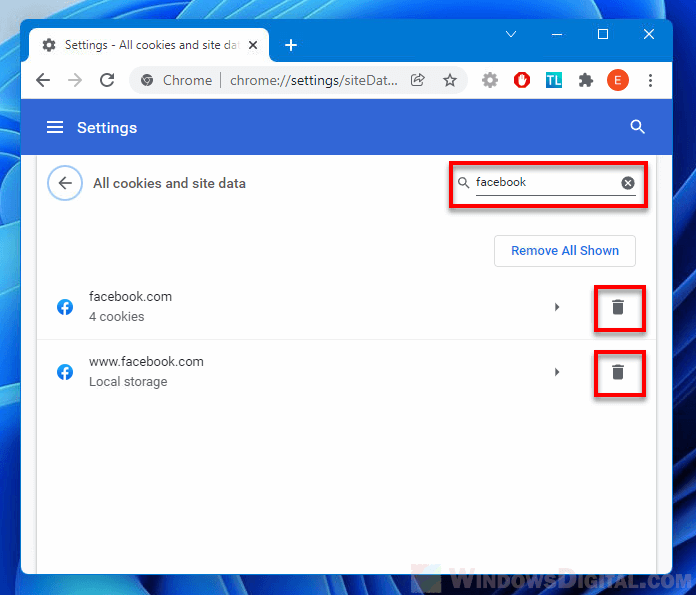Click the Settings header title
The height and width of the screenshot is (595, 696).
(107, 128)
